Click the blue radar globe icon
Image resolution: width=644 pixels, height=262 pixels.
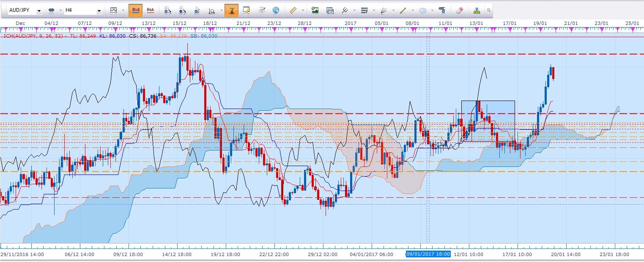(x=276, y=10)
